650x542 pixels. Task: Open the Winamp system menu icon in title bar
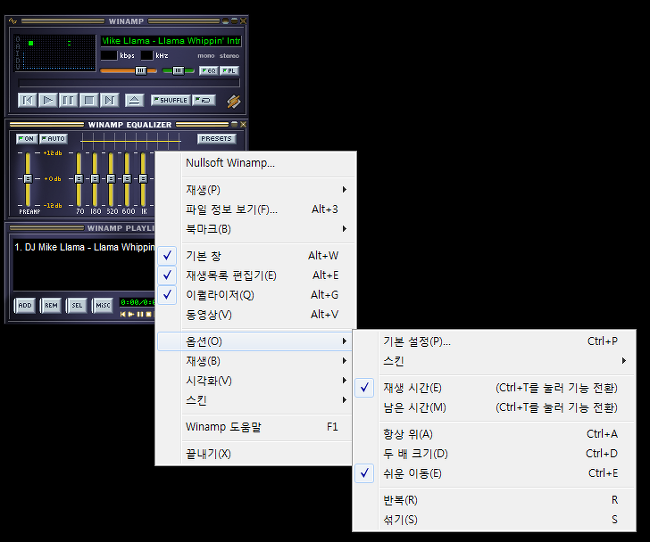coord(13,21)
